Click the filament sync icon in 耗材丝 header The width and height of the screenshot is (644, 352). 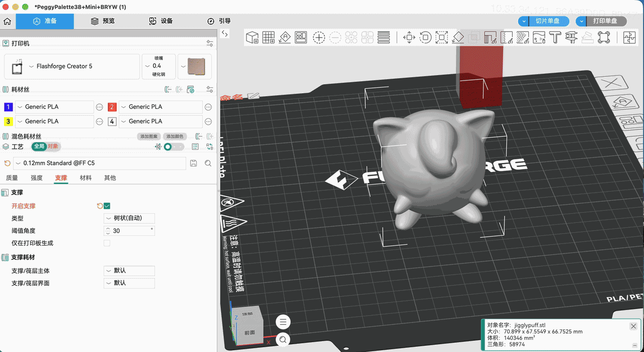click(x=190, y=90)
